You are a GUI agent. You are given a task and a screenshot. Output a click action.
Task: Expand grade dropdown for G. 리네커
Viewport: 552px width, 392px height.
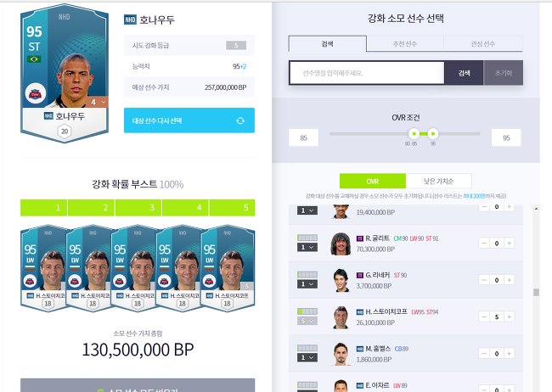(307, 284)
